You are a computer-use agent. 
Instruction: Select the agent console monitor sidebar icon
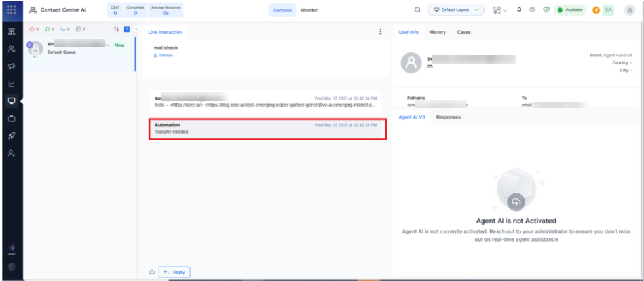[11, 101]
